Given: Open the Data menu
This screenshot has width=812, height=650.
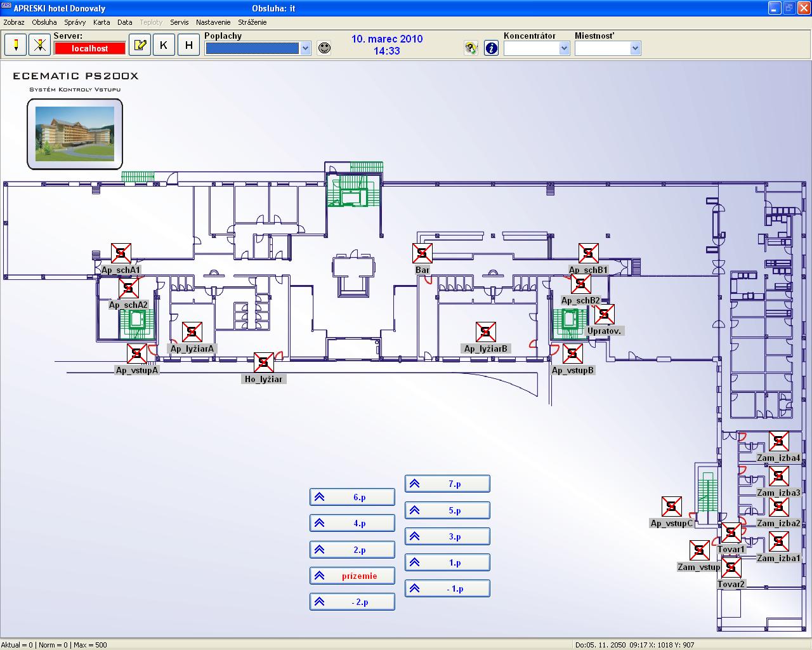Looking at the screenshot, I should [x=125, y=22].
